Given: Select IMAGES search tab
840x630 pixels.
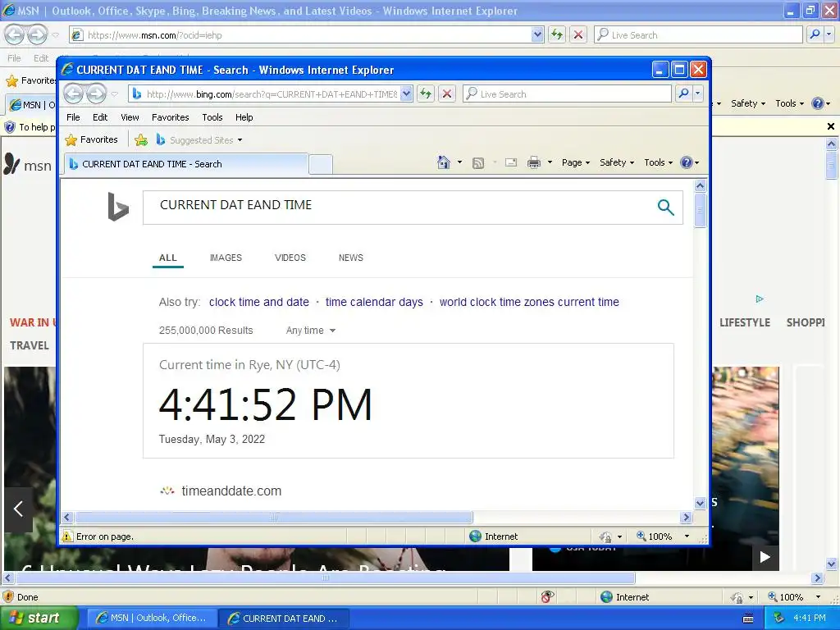Looking at the screenshot, I should click(226, 258).
